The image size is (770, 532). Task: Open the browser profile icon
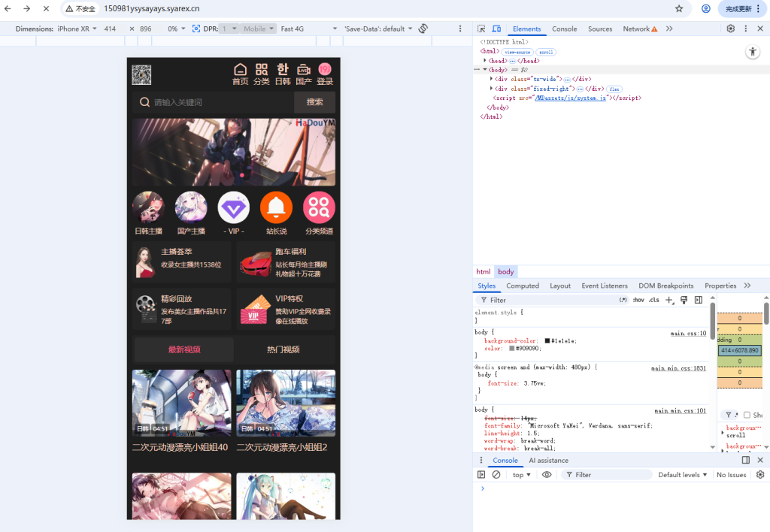705,8
